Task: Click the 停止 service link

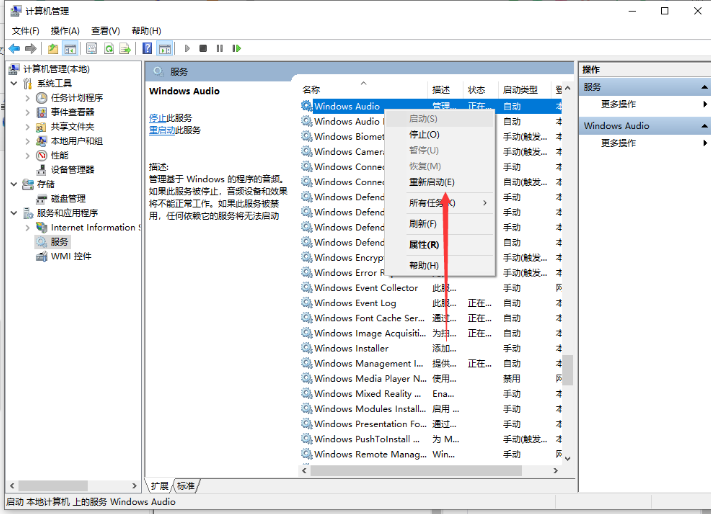Action: click(x=157, y=118)
